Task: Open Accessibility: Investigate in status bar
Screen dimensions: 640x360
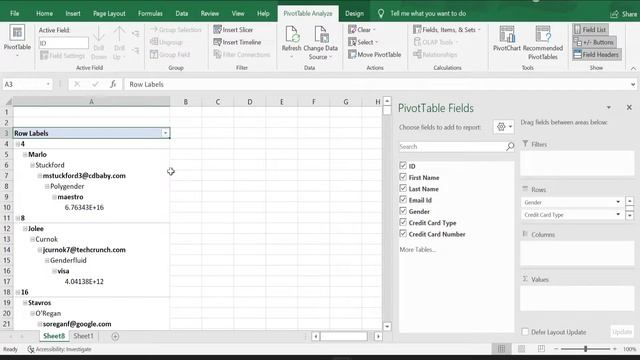Action: tap(60, 349)
